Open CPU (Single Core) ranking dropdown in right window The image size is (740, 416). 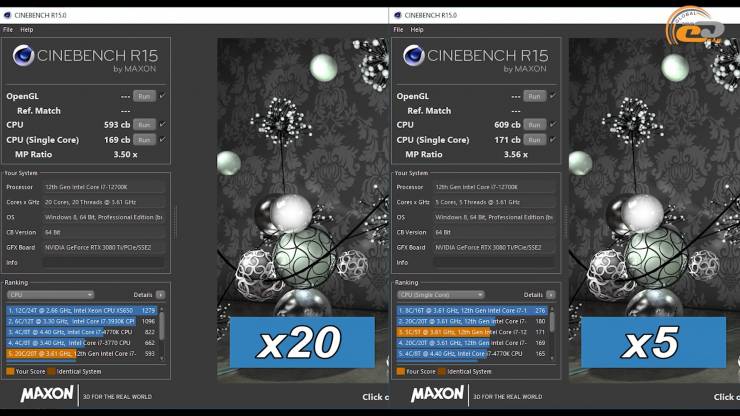point(440,295)
